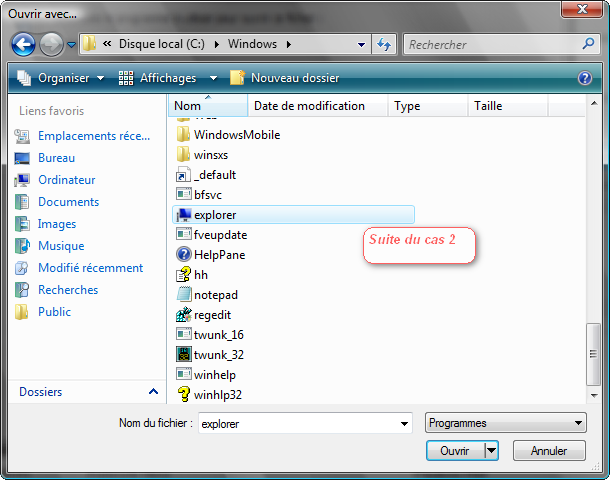Click the Ordinateur computer icon
610x480 pixels.
tap(22, 180)
